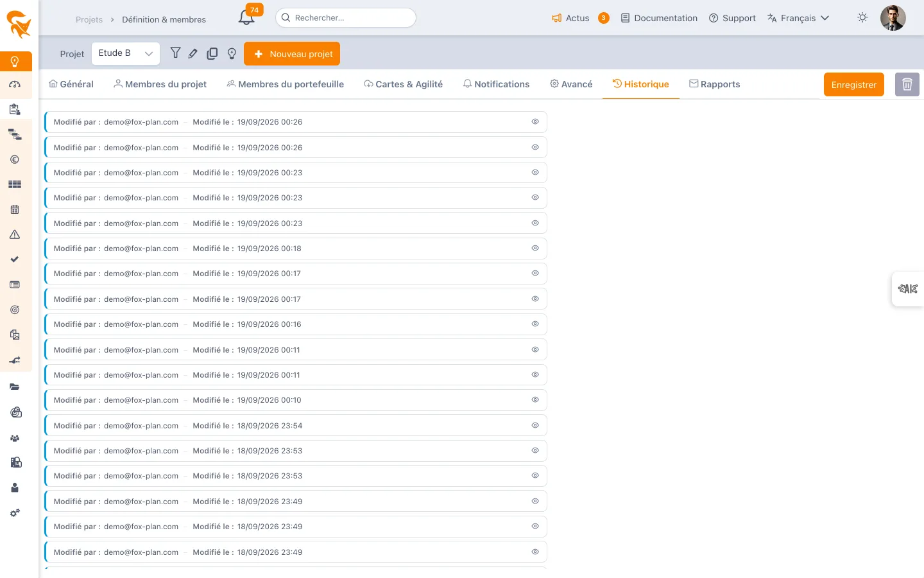View the 19/09/2026 00:18 history entry eye
The image size is (924, 578).
click(x=535, y=249)
